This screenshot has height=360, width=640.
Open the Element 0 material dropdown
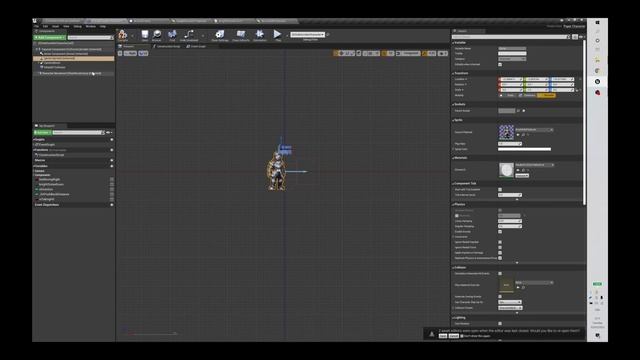coord(534,165)
